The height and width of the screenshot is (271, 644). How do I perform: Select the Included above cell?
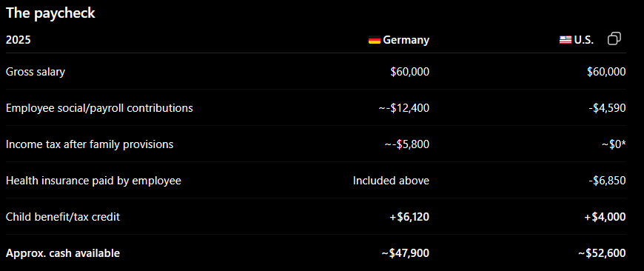(x=391, y=181)
